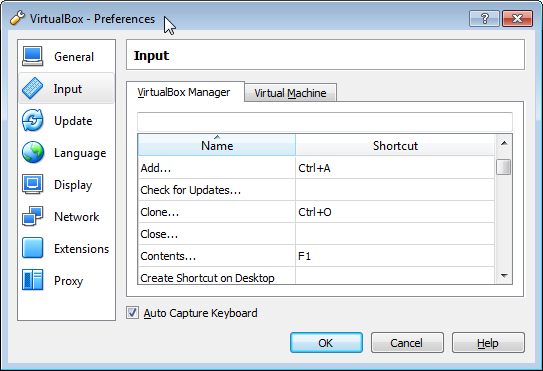Close the Preferences dialog window
Screen dimensions: 543x371
(x=517, y=18)
